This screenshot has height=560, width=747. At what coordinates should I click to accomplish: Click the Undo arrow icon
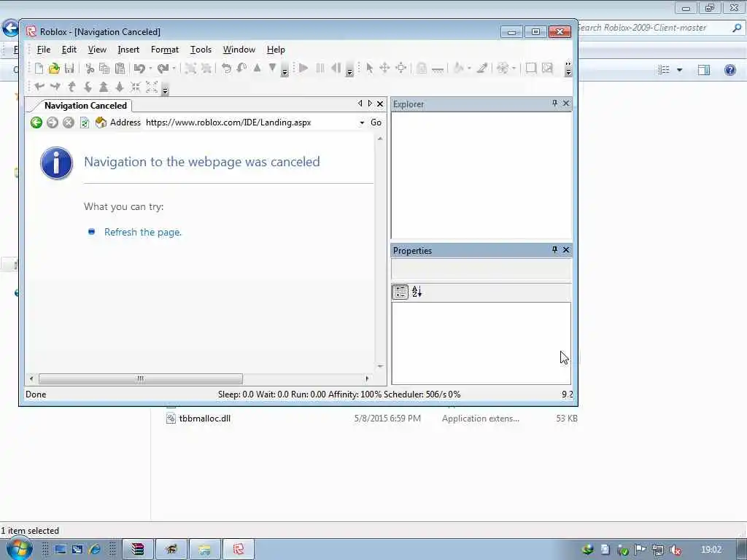(139, 69)
